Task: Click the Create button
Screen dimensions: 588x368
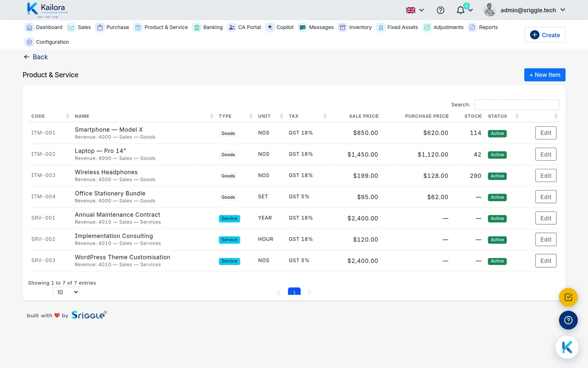Action: click(545, 35)
